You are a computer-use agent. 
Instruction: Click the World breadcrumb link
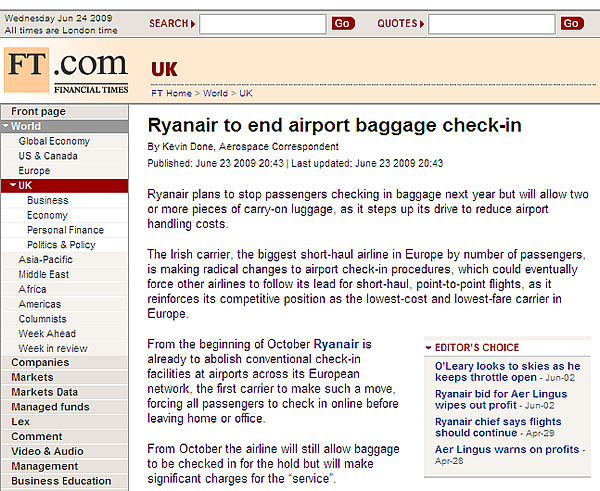click(x=215, y=93)
